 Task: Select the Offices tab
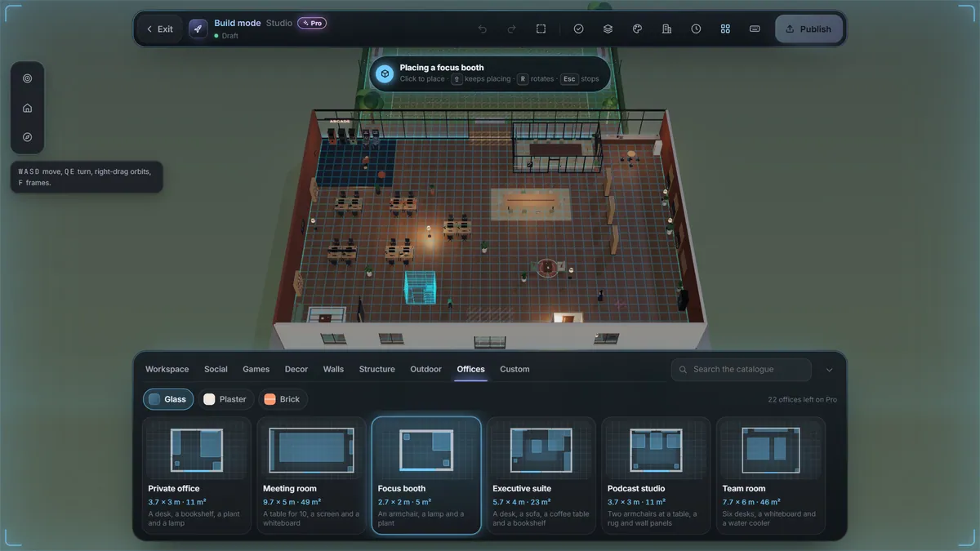pyautogui.click(x=470, y=369)
